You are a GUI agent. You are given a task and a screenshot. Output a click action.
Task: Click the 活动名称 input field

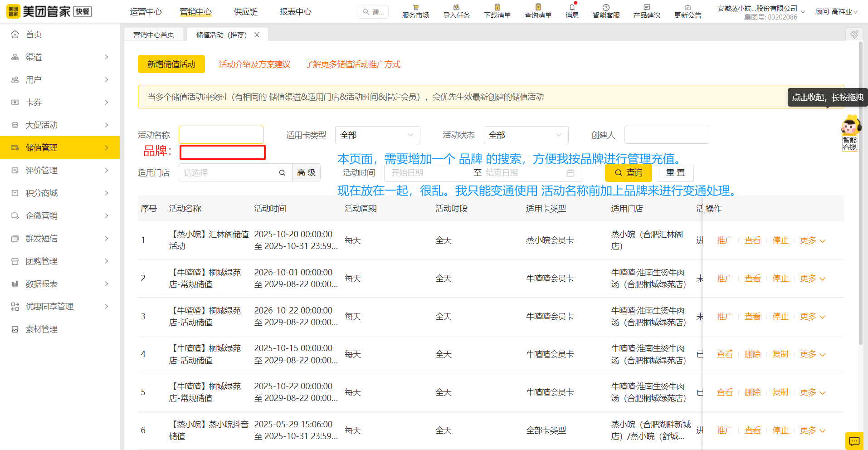click(221, 135)
